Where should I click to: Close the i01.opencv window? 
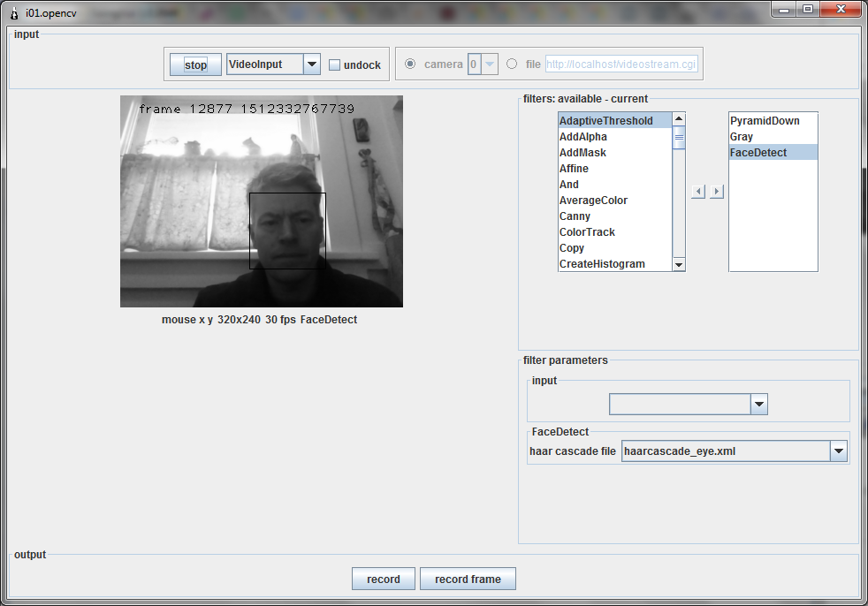(841, 9)
